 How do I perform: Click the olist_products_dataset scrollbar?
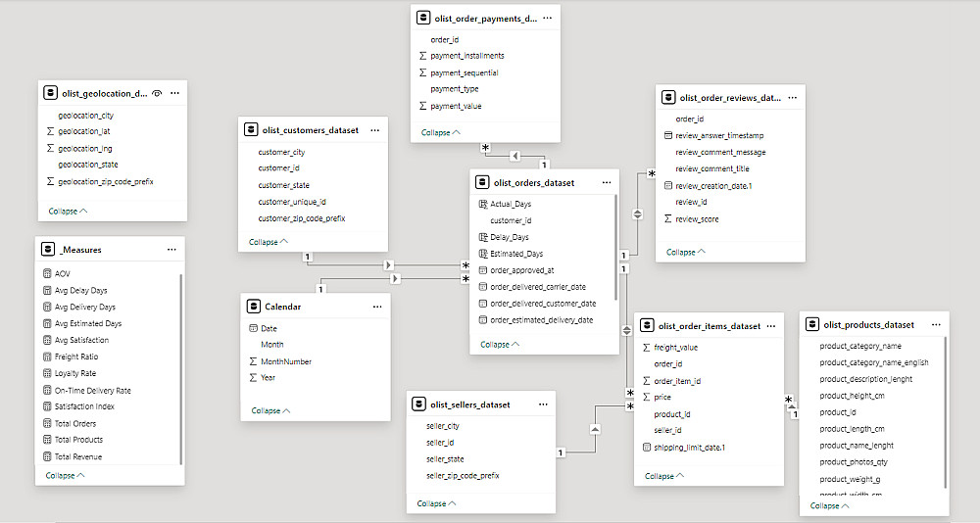coord(945,411)
